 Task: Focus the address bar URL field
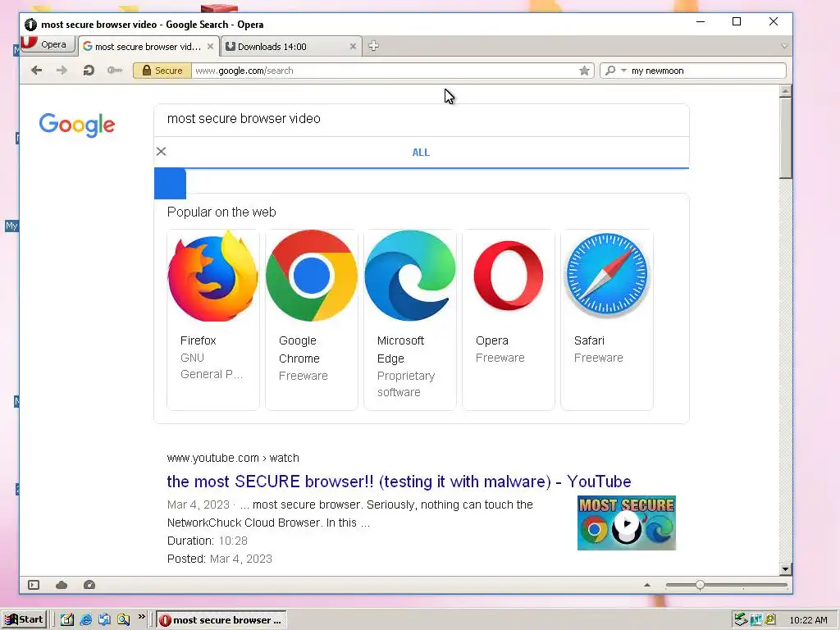coord(384,71)
